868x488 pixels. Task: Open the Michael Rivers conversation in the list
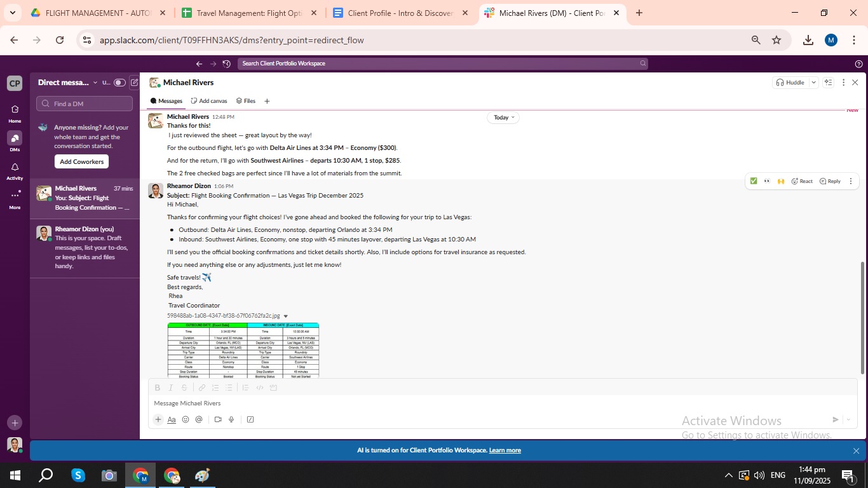point(85,198)
